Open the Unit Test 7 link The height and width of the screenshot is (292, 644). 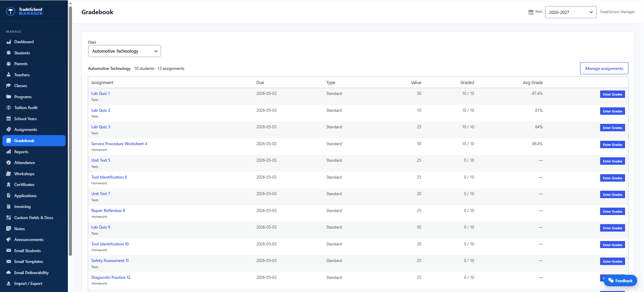click(x=101, y=194)
